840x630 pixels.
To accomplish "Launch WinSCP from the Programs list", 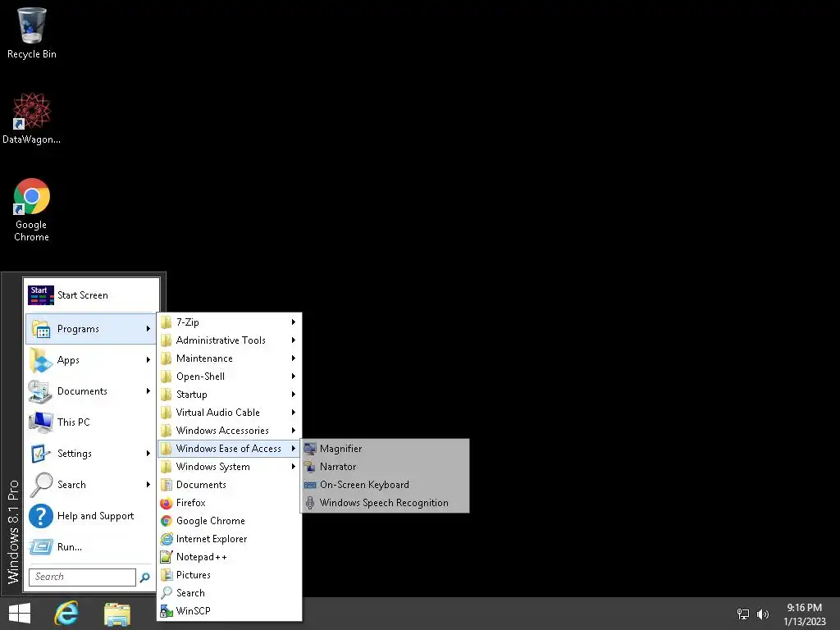I will (230, 611).
